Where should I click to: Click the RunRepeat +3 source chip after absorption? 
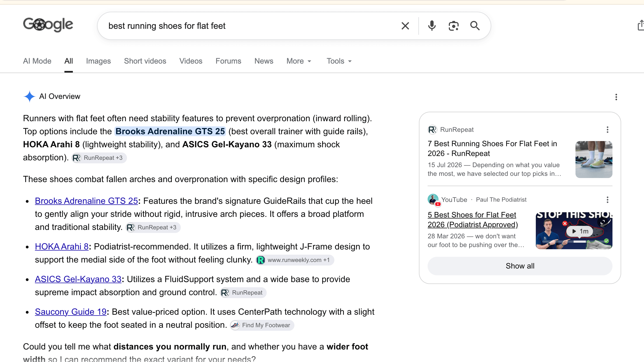[99, 158]
